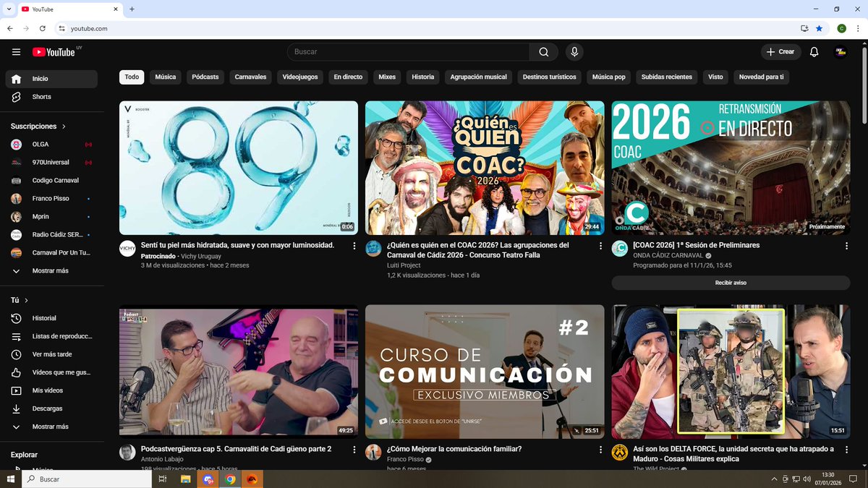Image resolution: width=868 pixels, height=488 pixels.
Task: Click the Windows taskbar search box
Action: (88, 479)
